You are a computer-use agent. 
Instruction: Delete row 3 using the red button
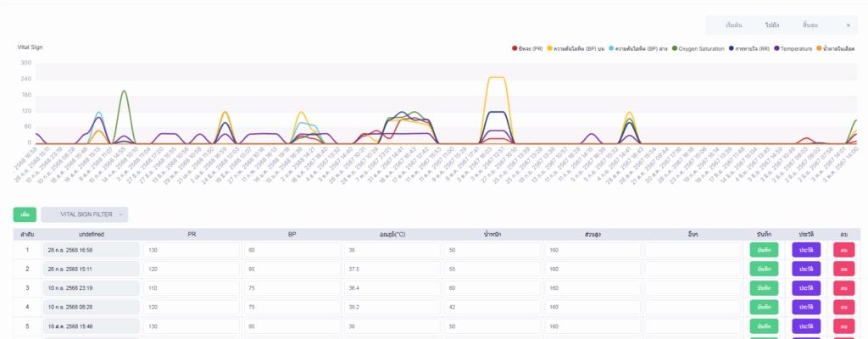tap(843, 288)
